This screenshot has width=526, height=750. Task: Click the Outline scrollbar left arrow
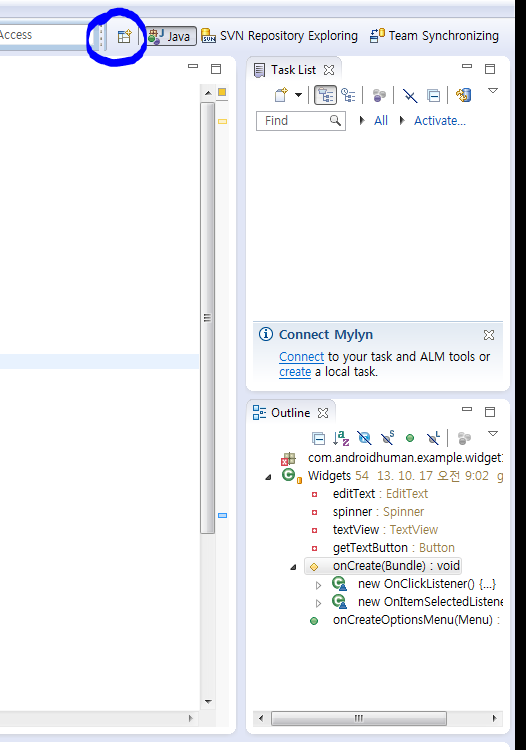pos(261,718)
